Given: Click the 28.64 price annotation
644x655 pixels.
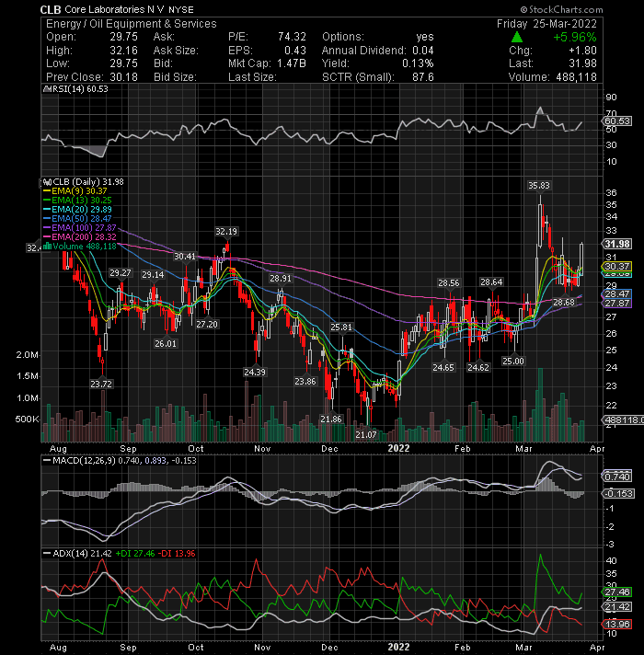Looking at the screenshot, I should click(491, 282).
